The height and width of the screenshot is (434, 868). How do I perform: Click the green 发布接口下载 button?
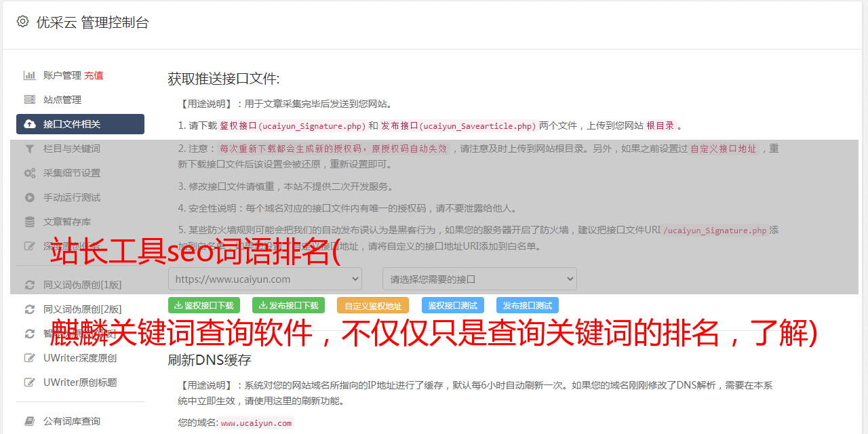[x=288, y=305]
